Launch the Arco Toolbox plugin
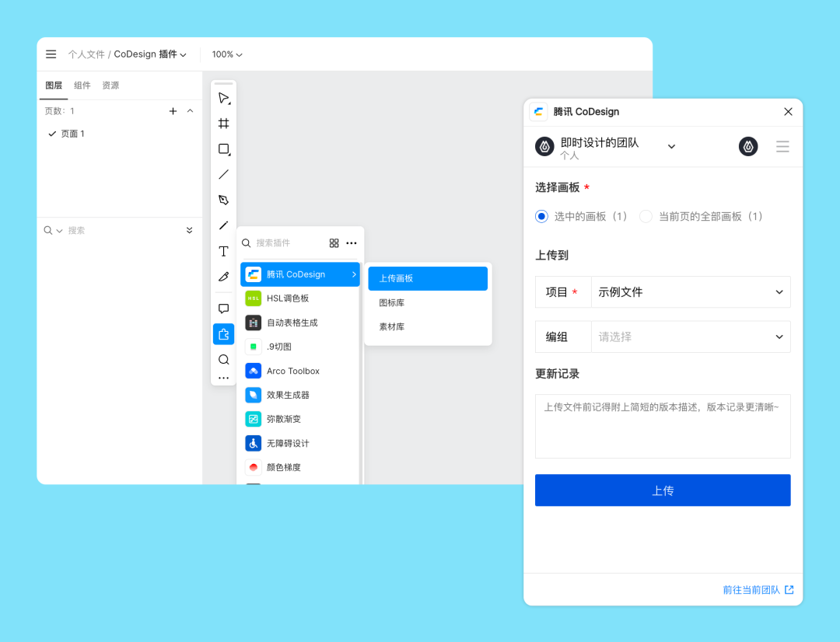Screen dimensions: 840x642 300,371
